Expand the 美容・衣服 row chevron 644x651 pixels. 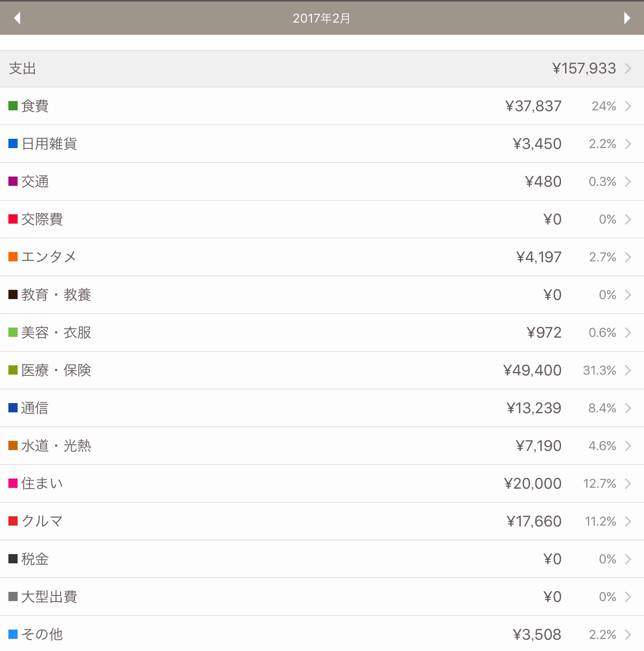[628, 333]
